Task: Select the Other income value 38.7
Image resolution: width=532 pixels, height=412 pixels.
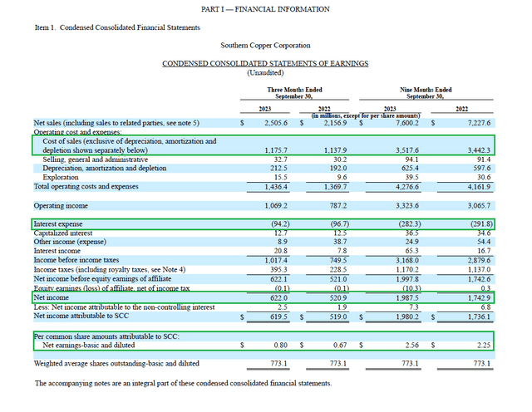Action: [340, 242]
